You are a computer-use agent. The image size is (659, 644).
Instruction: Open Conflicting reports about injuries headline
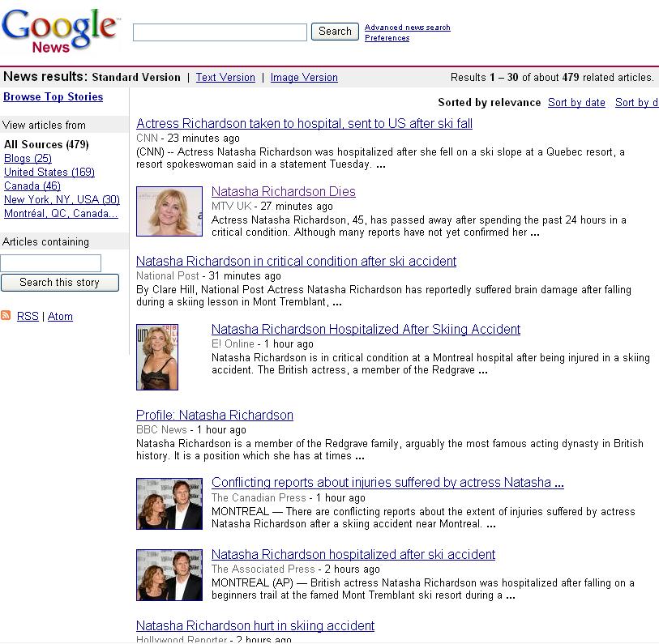pyautogui.click(x=387, y=482)
